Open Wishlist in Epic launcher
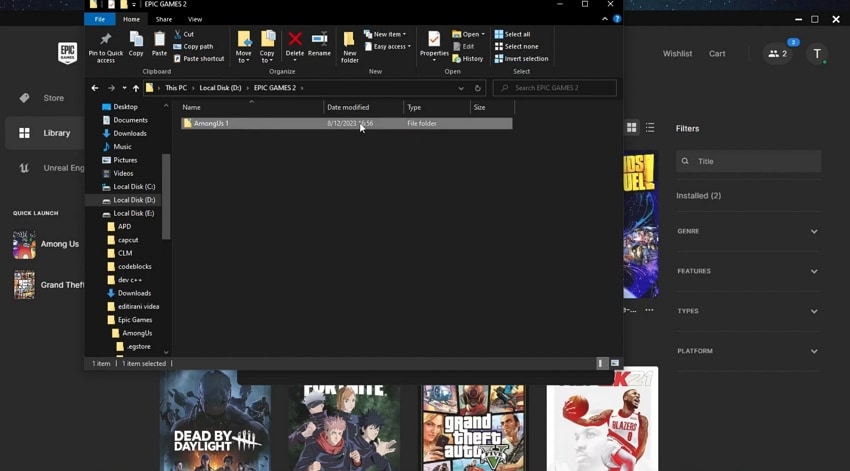The image size is (850, 471). coord(678,54)
